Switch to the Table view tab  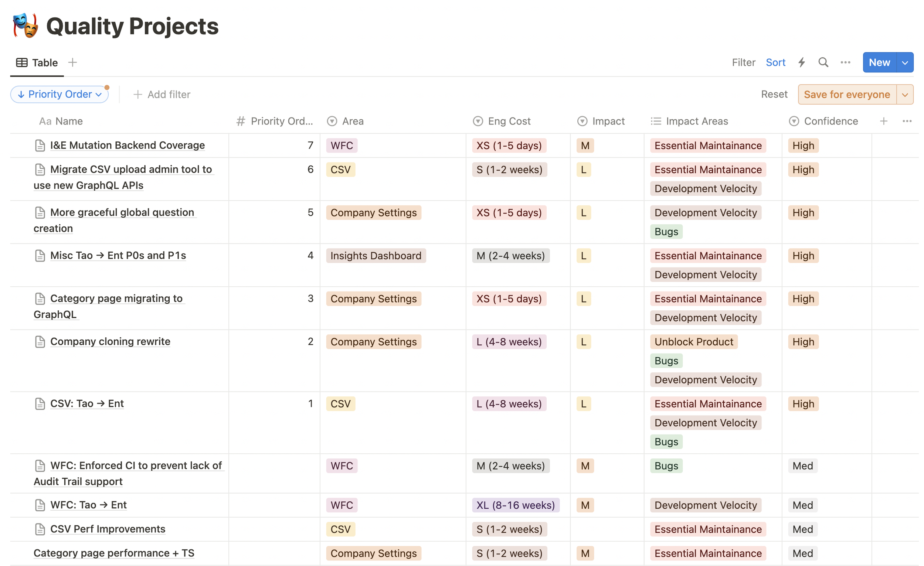pos(37,62)
